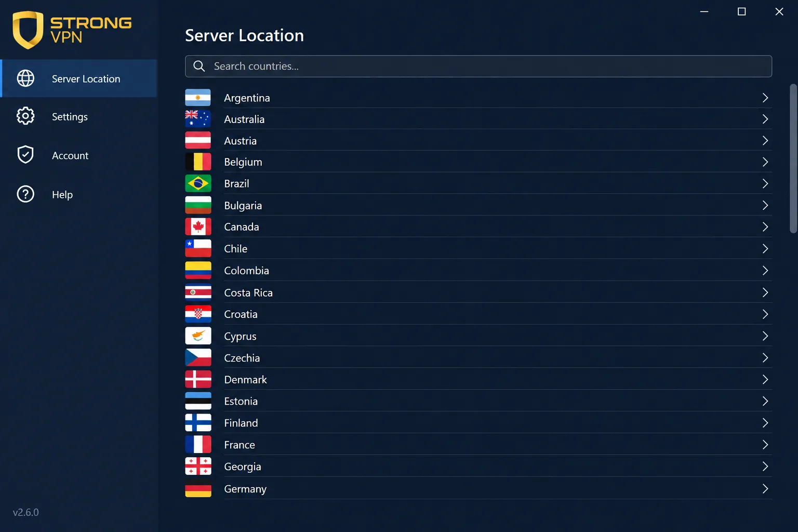Maximize the StrongVPN window
This screenshot has width=798, height=532.
click(741, 11)
